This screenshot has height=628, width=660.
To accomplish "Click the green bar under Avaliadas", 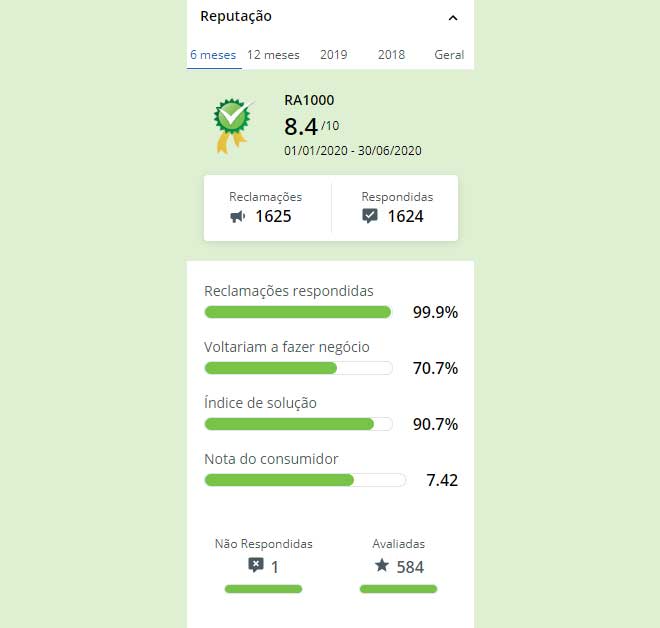I will (398, 589).
